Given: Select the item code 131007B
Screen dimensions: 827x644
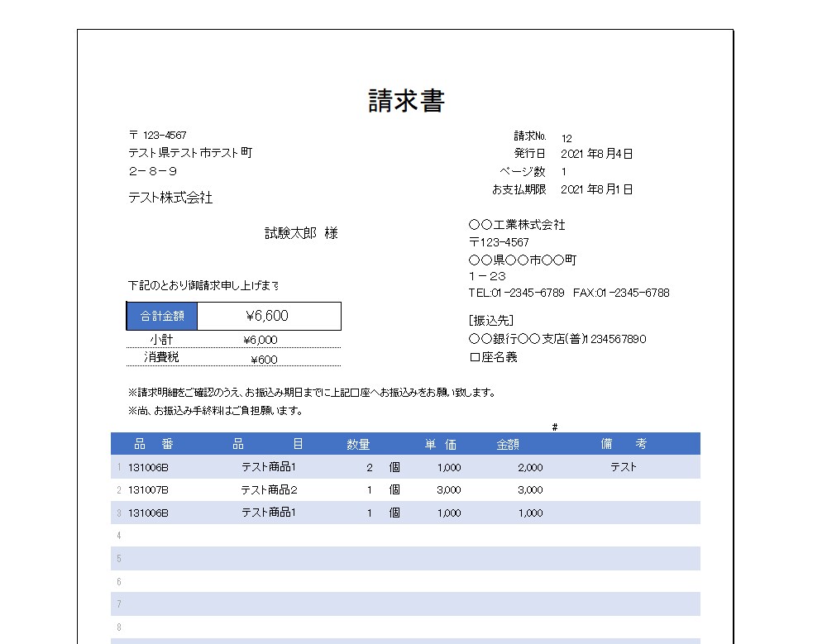Looking at the screenshot, I should coord(148,490).
